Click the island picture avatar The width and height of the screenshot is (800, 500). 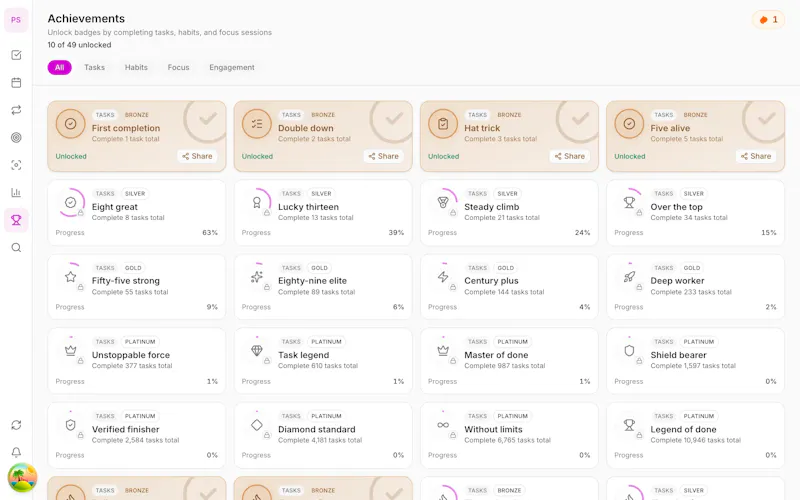point(22,478)
